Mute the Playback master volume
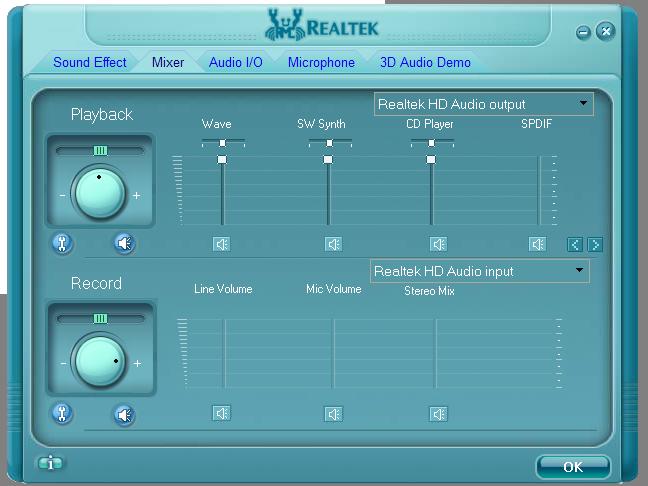Screen dimensions: 648x486 click(124, 243)
